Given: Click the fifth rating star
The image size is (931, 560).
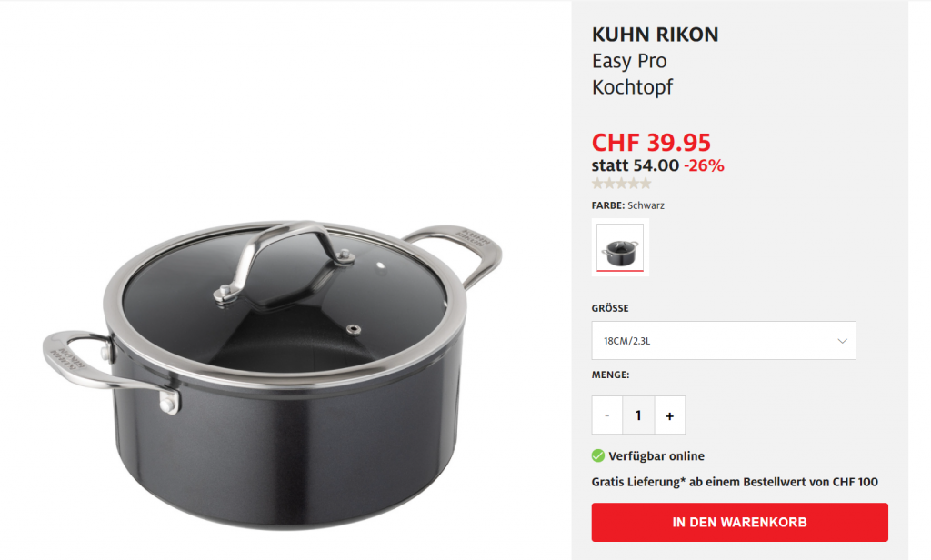Looking at the screenshot, I should [x=646, y=184].
